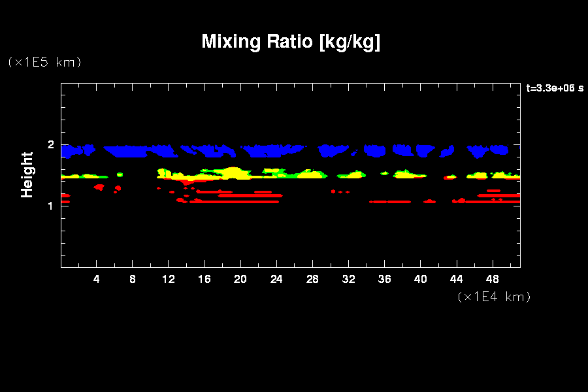Click the (×1E5 km) y-axis unit label
Viewport: 588px width, 392px height.
click(44, 62)
